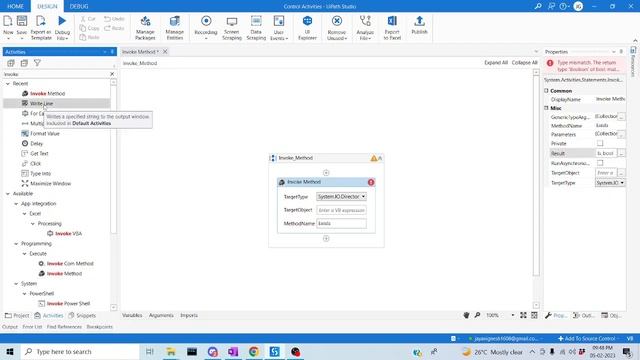Clear the activities search box

(x=112, y=74)
